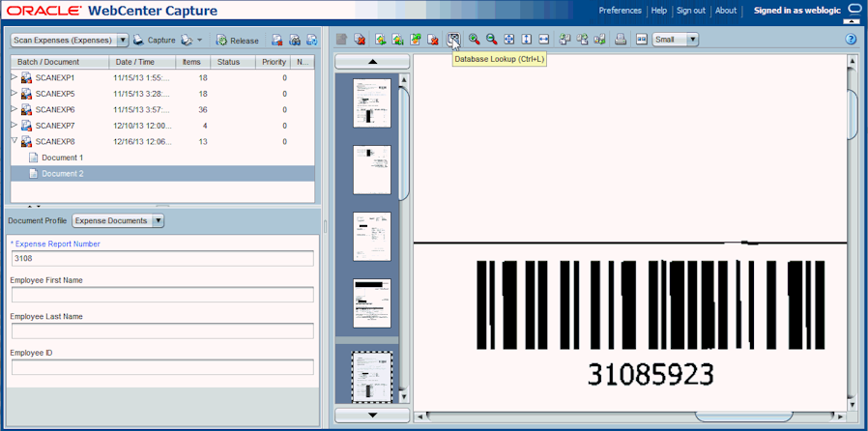
Task: Click the Fit to Window icon
Action: (509, 40)
